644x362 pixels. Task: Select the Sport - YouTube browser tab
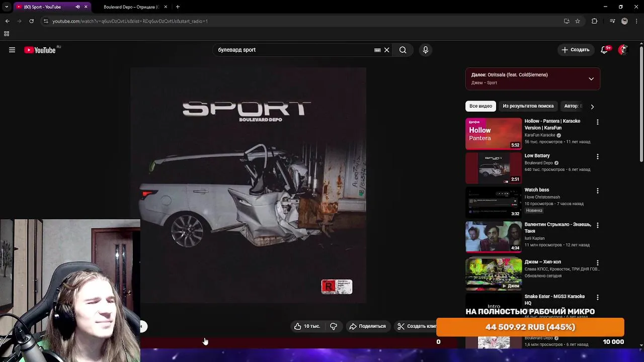tap(42, 7)
